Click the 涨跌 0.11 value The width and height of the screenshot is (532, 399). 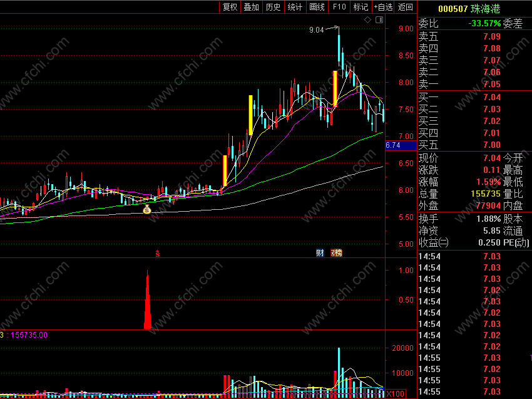[x=491, y=170]
